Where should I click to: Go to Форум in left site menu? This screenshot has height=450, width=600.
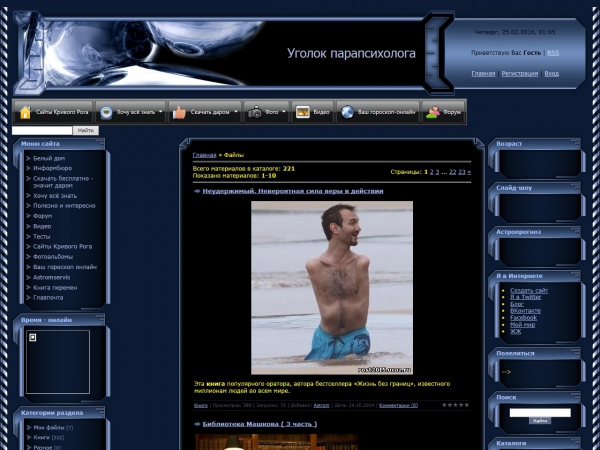pos(42,216)
